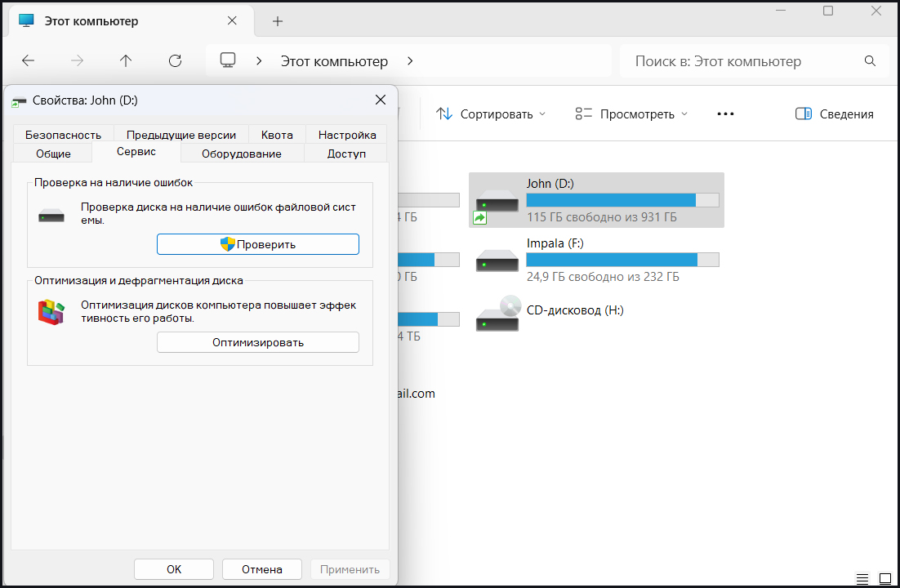This screenshot has height=588, width=900.
Task: Switch to the Оборудование tab
Action: pos(242,154)
